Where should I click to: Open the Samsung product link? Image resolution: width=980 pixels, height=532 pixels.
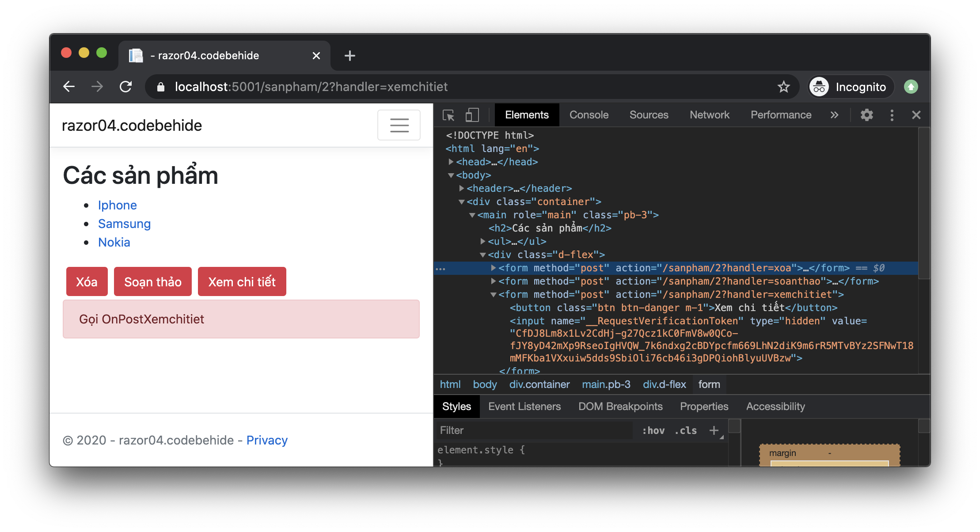124,224
